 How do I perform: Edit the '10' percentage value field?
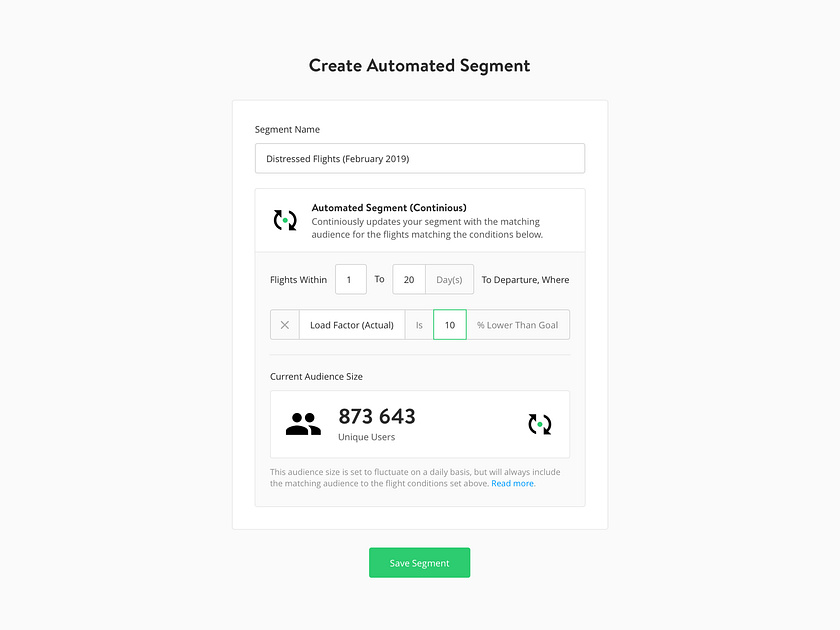click(449, 324)
